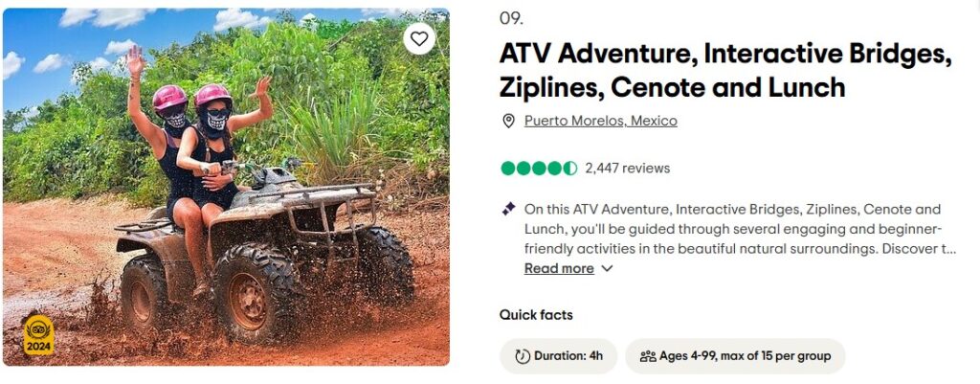Image resolution: width=980 pixels, height=384 pixels.
Task: Open the ATV Adventure tour title
Action: pyautogui.click(x=725, y=71)
